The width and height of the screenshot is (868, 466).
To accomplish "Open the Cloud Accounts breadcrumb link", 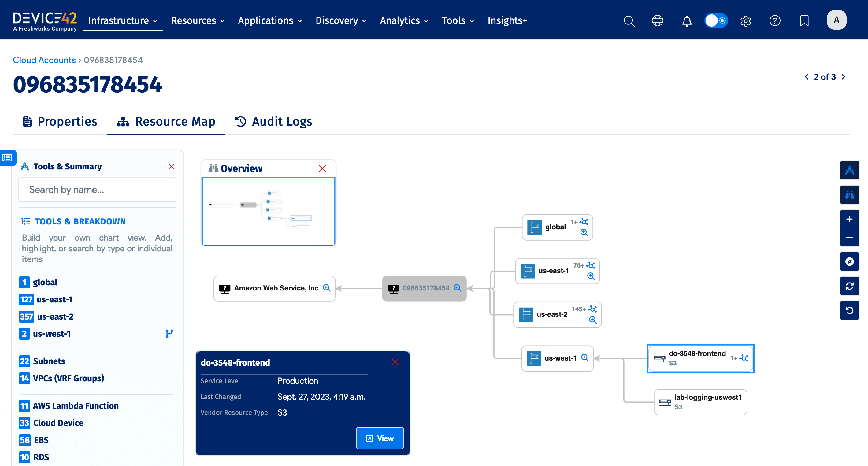I will coord(44,60).
